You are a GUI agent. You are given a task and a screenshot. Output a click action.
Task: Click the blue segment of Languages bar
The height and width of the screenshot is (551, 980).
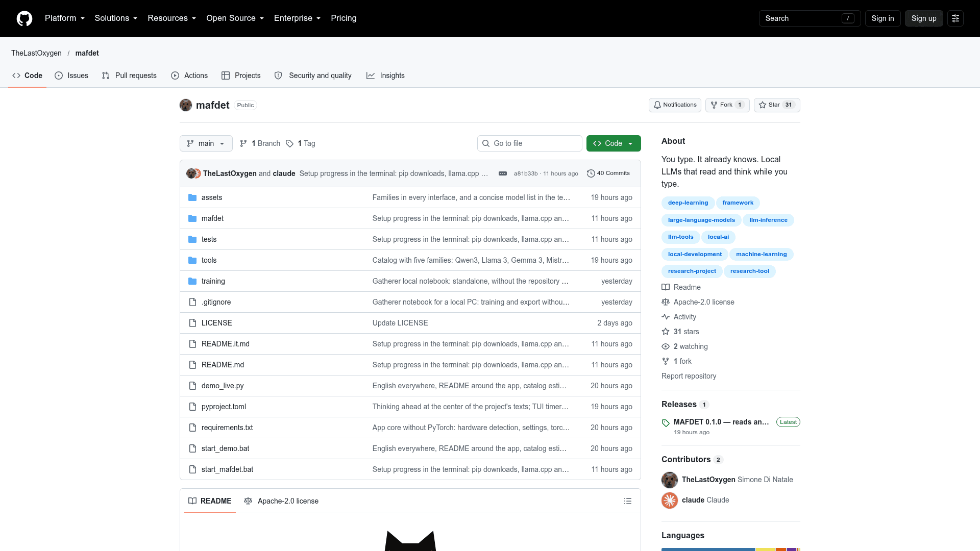tap(708, 549)
